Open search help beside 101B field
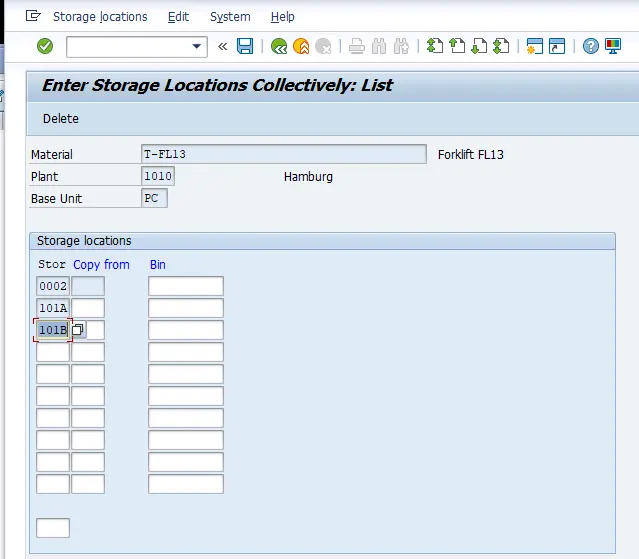The height and width of the screenshot is (559, 639). 78,330
